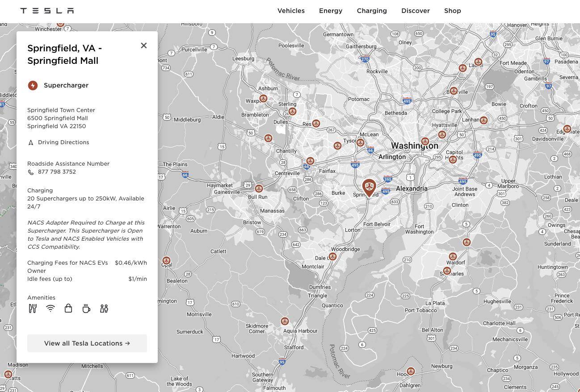Click the Arlington label on the map
The width and height of the screenshot is (580, 392).
(x=392, y=157)
